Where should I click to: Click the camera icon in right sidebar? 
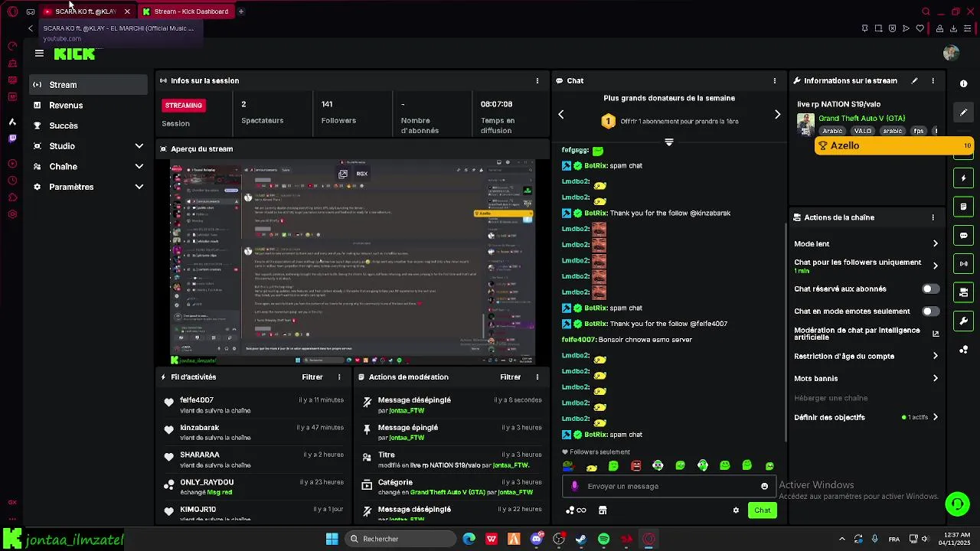click(964, 292)
